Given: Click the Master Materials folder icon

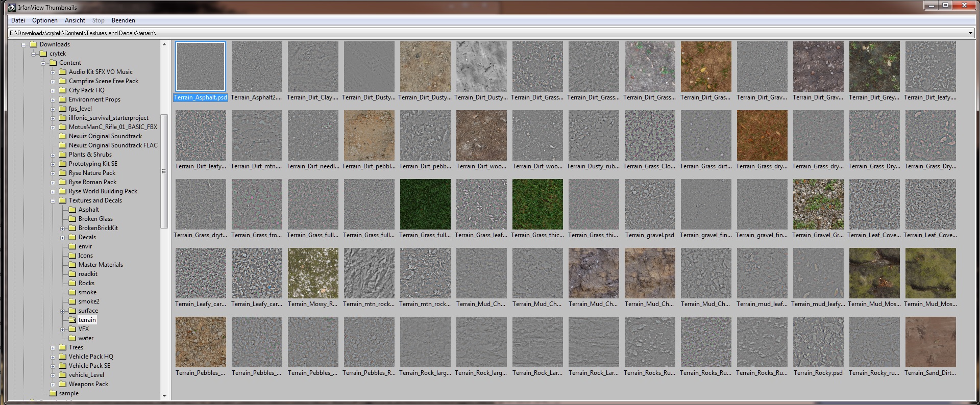Looking at the screenshot, I should coord(72,265).
